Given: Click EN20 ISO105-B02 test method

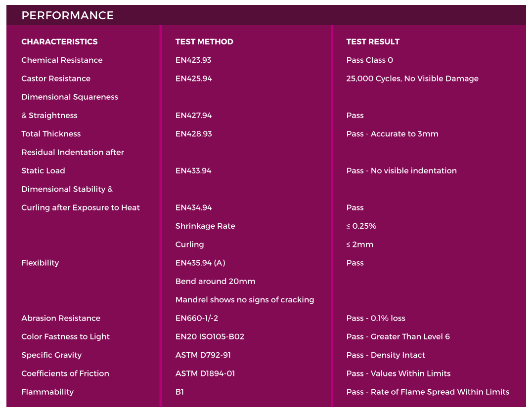Looking at the screenshot, I should pyautogui.click(x=210, y=337).
